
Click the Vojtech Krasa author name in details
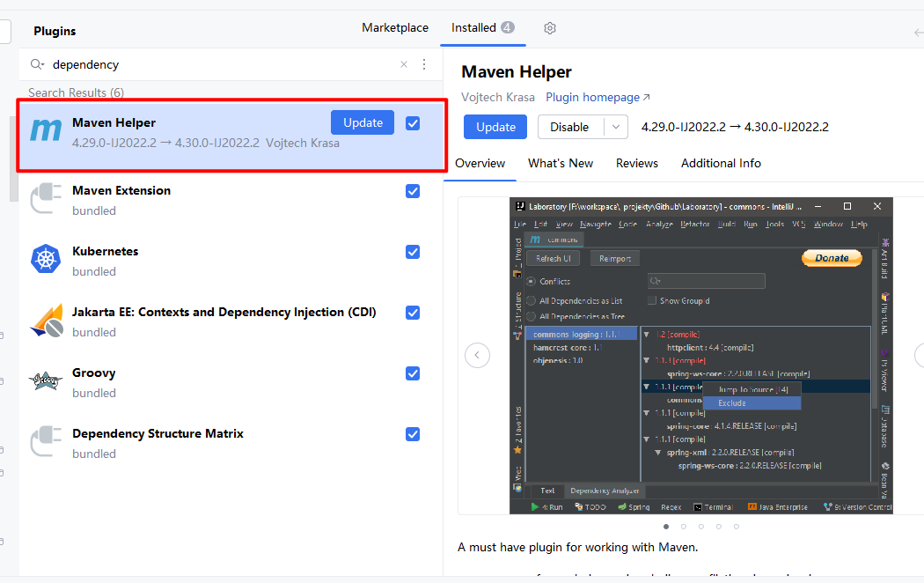point(498,97)
